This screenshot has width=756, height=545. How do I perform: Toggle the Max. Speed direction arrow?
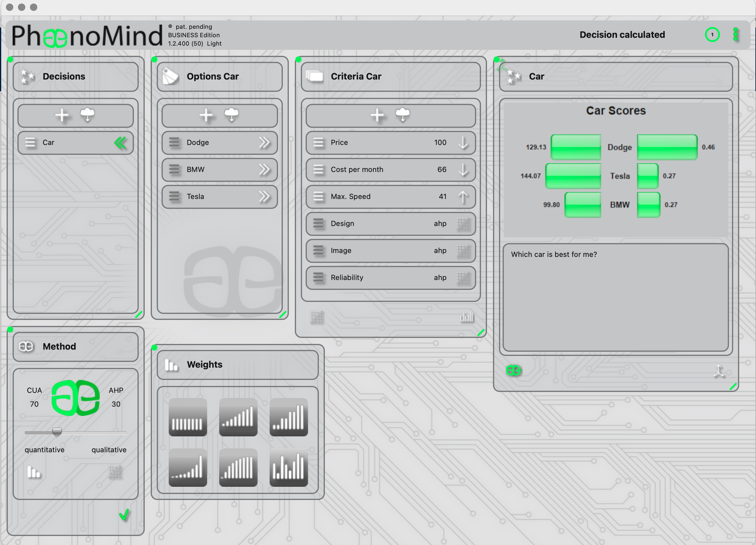tap(463, 197)
